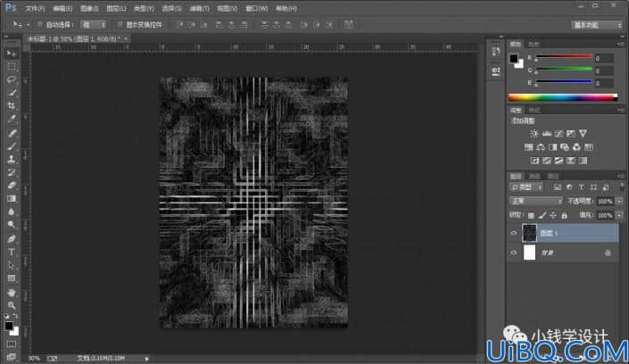Image resolution: width=629 pixels, height=364 pixels.
Task: Select the Eyedropper tool
Action: (12, 120)
